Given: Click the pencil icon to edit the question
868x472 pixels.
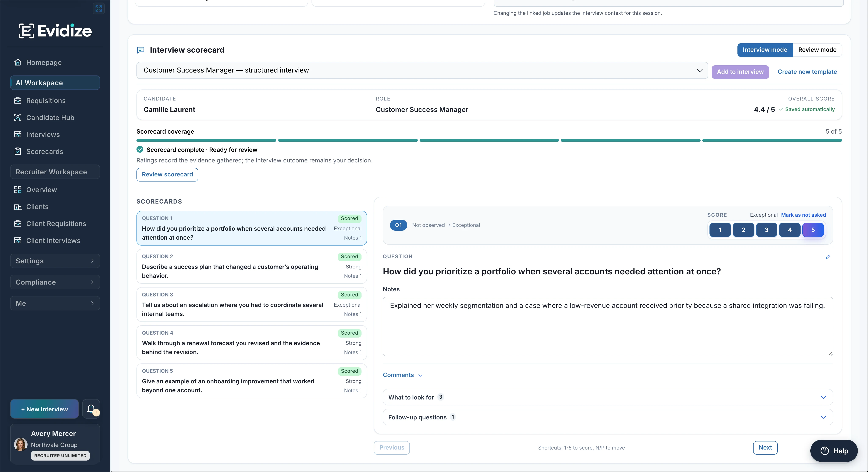Looking at the screenshot, I should click(x=828, y=257).
